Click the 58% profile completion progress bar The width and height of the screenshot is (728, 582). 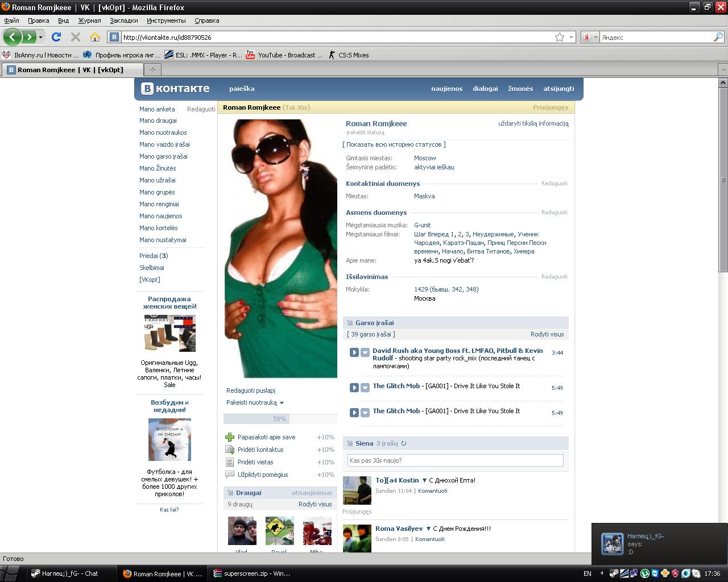click(280, 419)
